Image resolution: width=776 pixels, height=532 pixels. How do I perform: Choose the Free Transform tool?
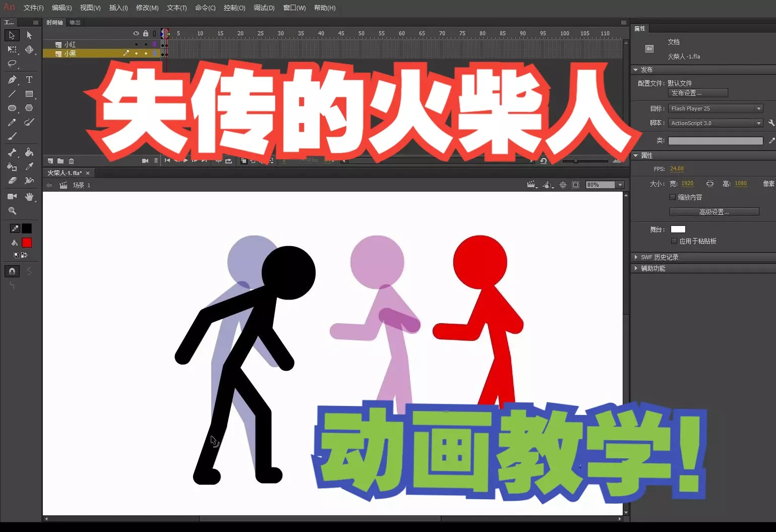(x=12, y=49)
